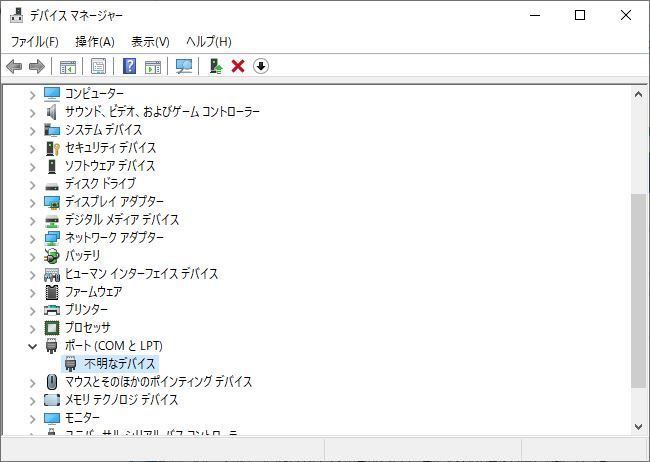Select マウスとそのほかのポインティング デバイス label
Image resolution: width=650 pixels, height=462 pixels.
point(158,382)
